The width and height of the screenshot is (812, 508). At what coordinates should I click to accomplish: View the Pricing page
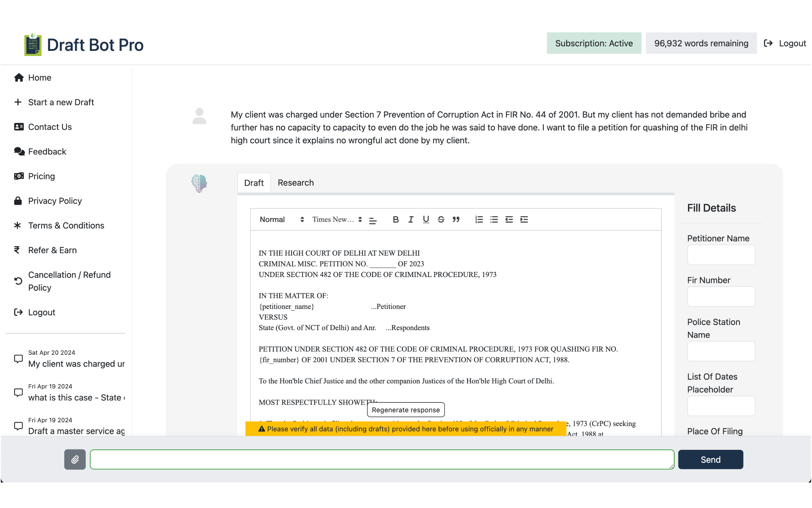[x=42, y=176]
